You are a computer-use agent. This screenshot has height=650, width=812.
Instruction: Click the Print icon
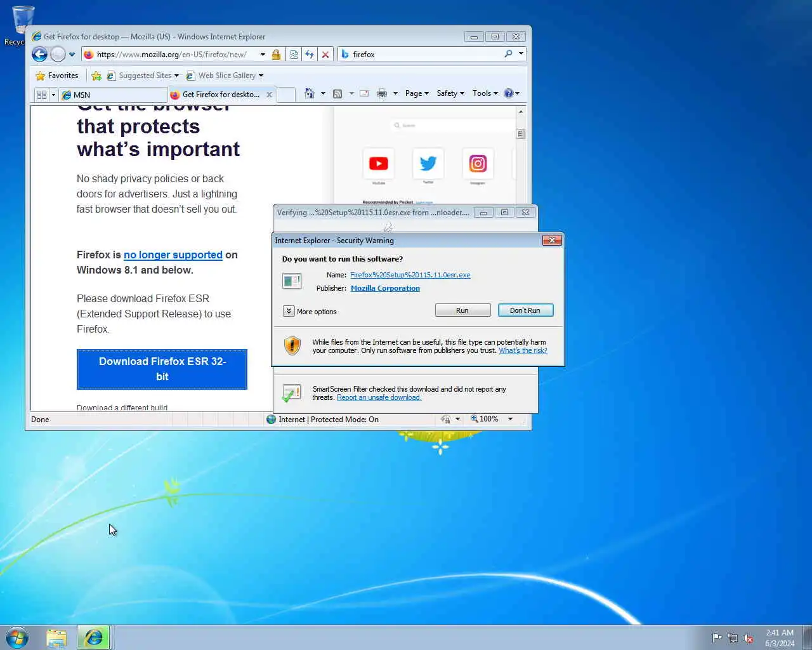[381, 93]
